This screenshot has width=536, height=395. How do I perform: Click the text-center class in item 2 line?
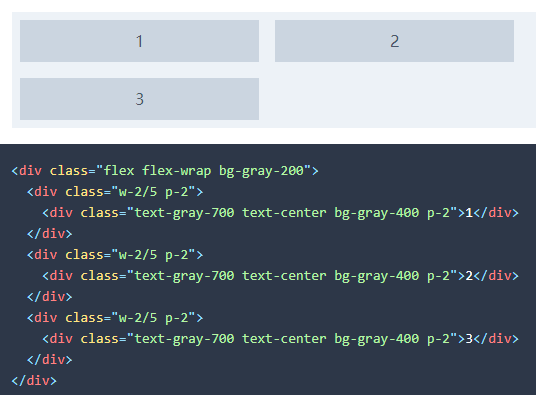pyautogui.click(x=284, y=276)
